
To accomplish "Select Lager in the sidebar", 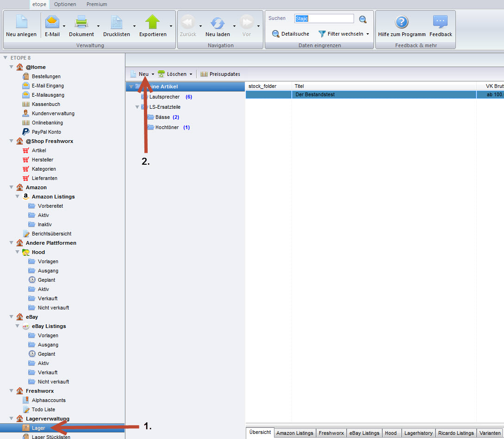I will coord(62,428).
